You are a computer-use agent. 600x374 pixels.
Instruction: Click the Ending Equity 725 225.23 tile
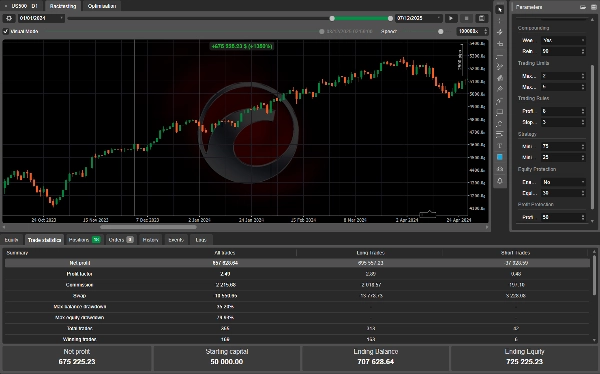tap(524, 358)
